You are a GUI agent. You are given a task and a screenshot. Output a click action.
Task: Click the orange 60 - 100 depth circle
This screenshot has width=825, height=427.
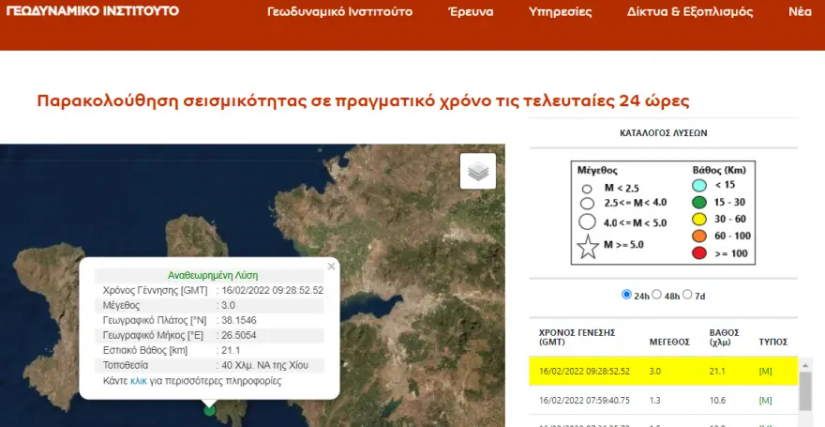pyautogui.click(x=700, y=236)
